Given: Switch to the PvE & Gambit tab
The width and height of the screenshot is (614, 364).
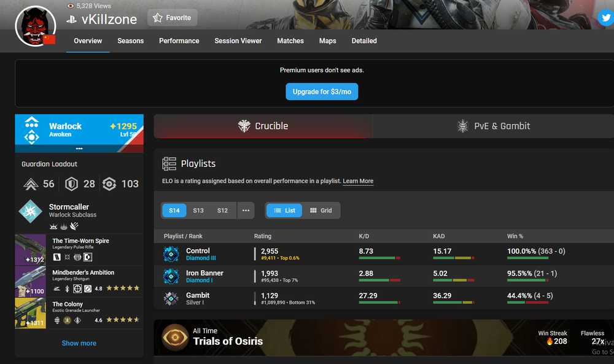Looking at the screenshot, I should pos(494,126).
